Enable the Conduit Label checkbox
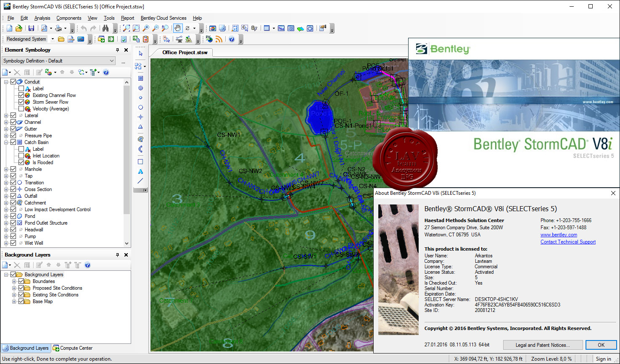This screenshot has width=620, height=364. [21, 89]
